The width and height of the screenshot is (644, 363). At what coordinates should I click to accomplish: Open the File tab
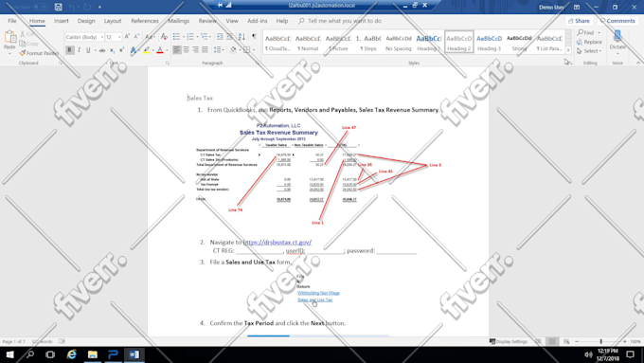[12, 21]
